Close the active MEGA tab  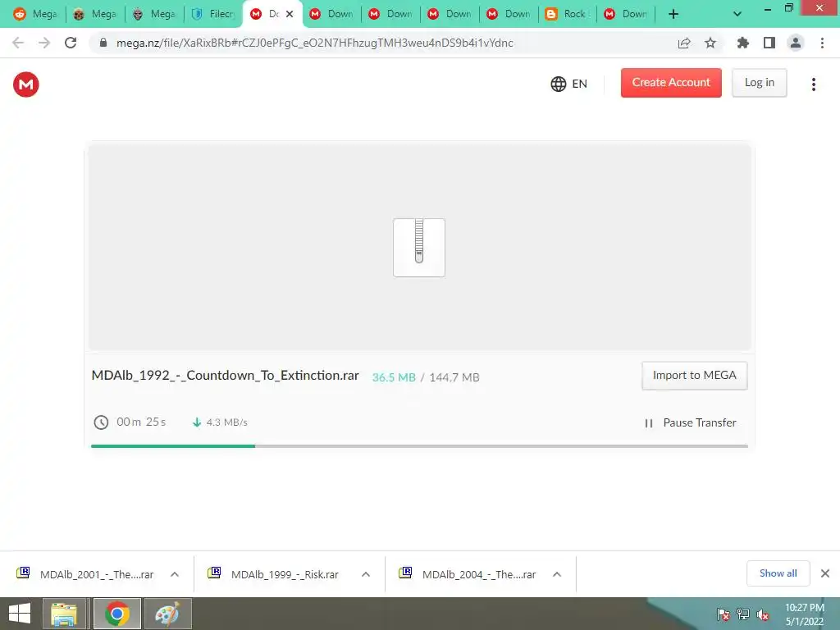290,14
